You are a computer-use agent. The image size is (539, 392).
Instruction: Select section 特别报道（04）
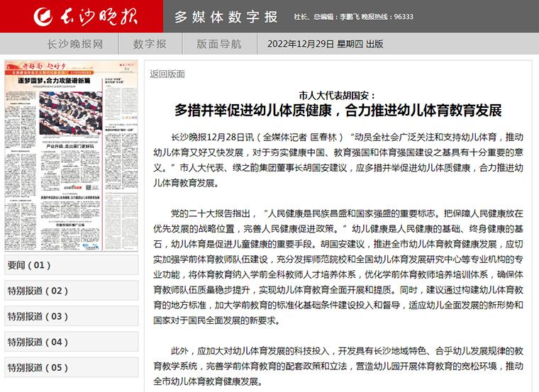pyautogui.click(x=38, y=342)
